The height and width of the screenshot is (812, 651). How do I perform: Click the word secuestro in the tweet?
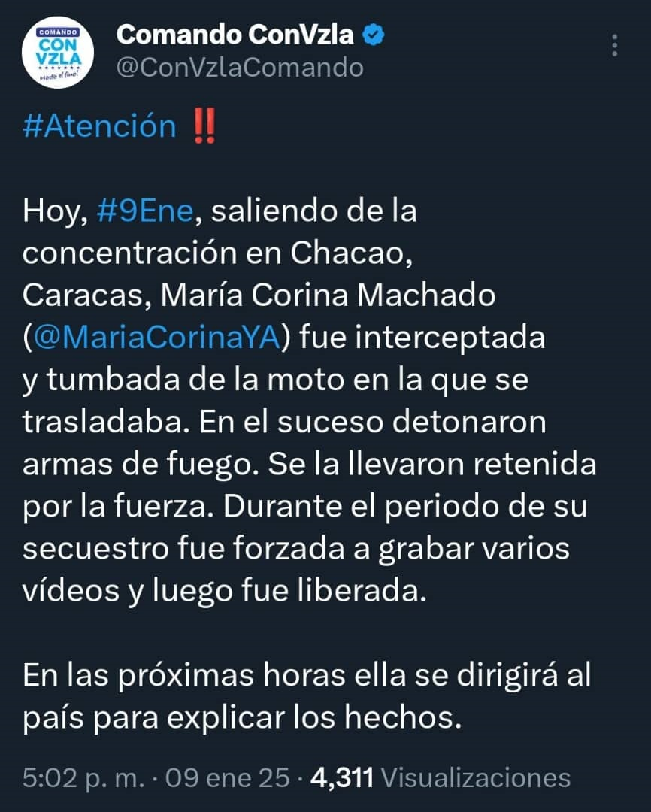(x=95, y=549)
